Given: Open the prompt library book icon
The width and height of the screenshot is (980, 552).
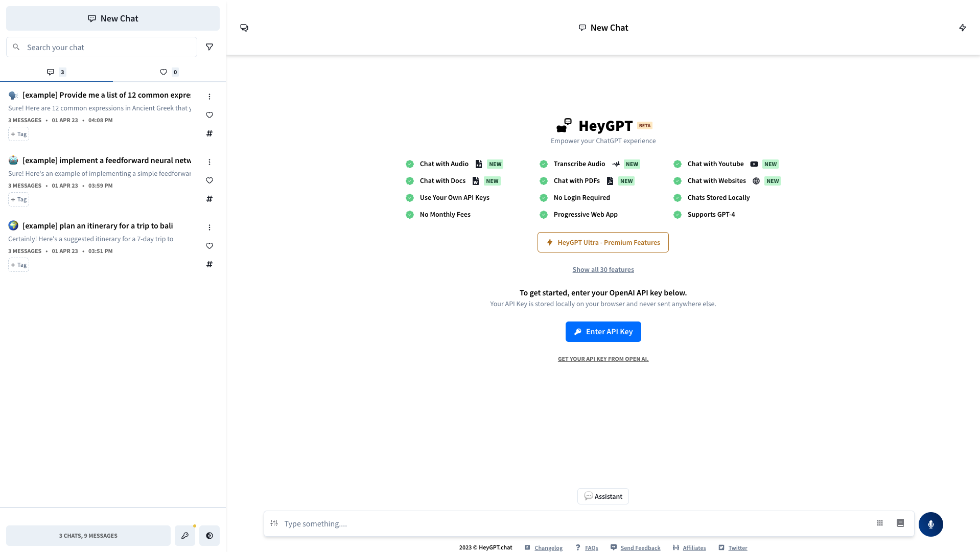Looking at the screenshot, I should pyautogui.click(x=900, y=523).
